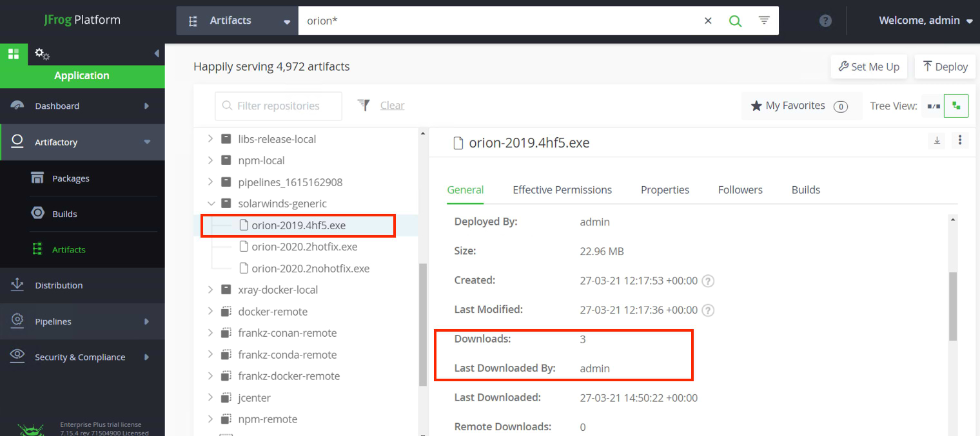This screenshot has height=436, width=980.
Task: Toggle My Favorites filter
Action: (799, 106)
